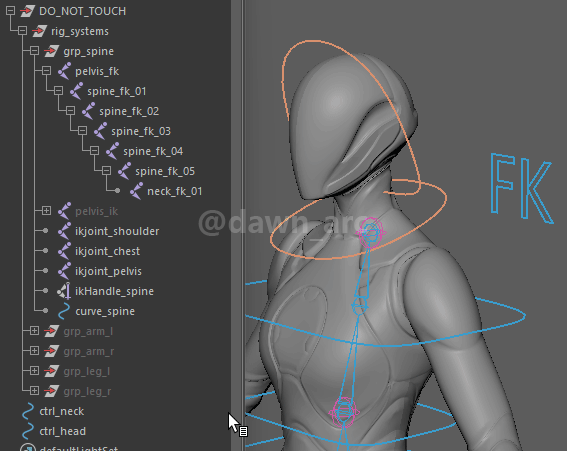567x451 pixels.
Task: Select the ikHandle_spine label
Action: [114, 291]
